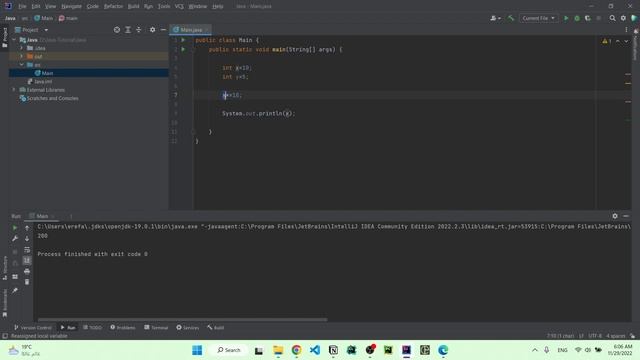The height and width of the screenshot is (360, 640).
Task: Select opened file target icon in Project panel
Action: coord(117,30)
